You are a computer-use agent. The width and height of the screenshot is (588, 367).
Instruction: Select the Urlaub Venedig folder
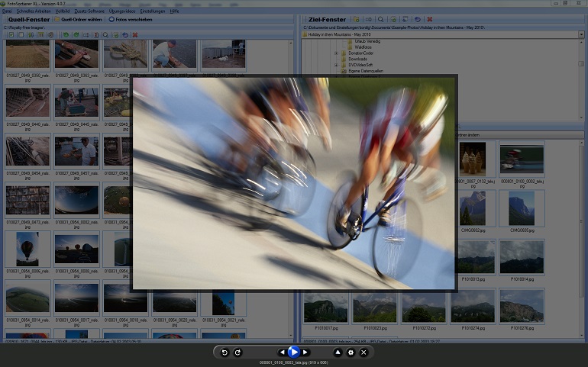tap(367, 41)
